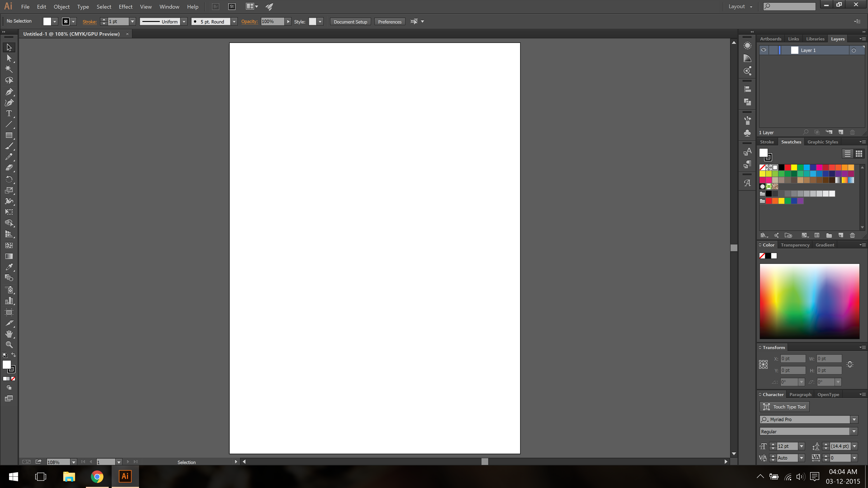The width and height of the screenshot is (868, 488).
Task: Select the Pen tool
Action: point(9,91)
